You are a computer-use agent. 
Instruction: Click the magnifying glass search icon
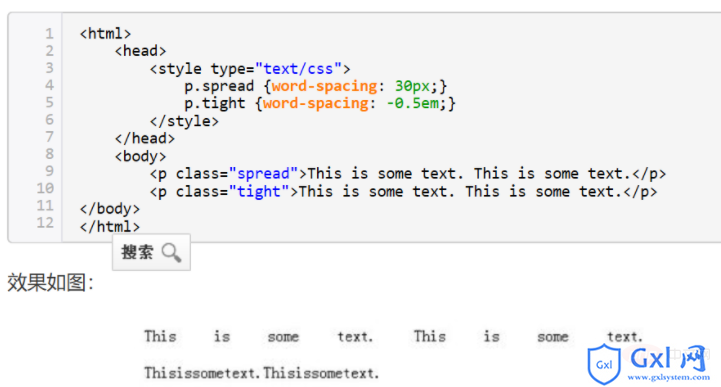tap(172, 252)
